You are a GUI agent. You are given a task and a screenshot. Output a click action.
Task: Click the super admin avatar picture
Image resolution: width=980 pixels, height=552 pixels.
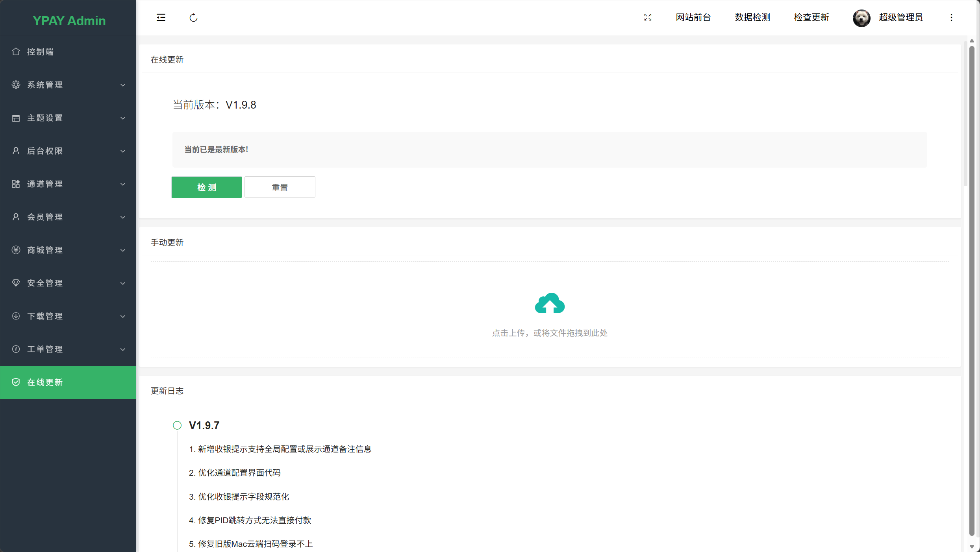pos(861,18)
